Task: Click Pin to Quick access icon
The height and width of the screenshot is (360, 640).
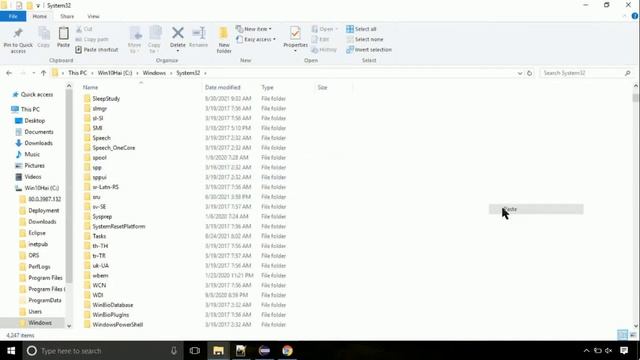Action: pos(18,33)
